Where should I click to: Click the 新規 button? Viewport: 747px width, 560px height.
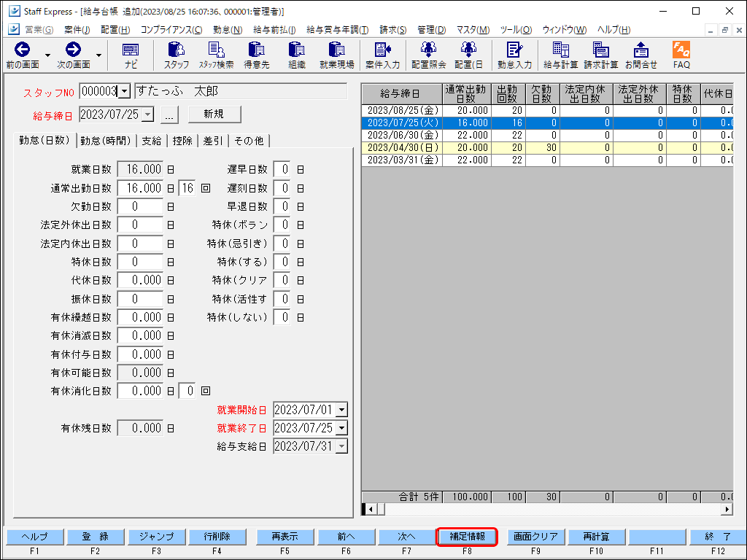click(x=214, y=114)
